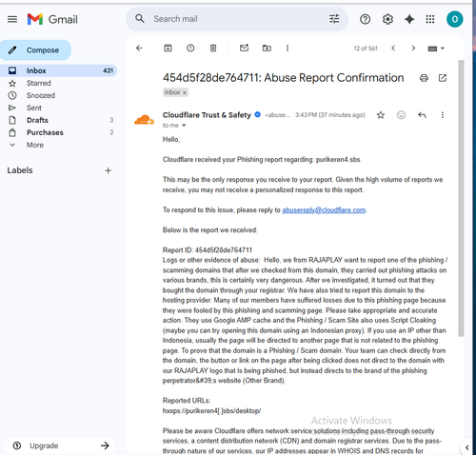Report this email as spam

coord(190,48)
